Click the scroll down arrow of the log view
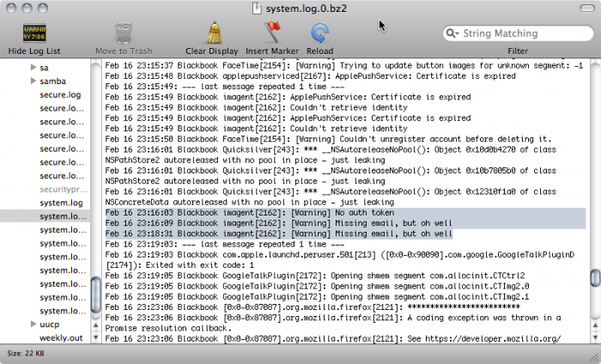601x364 pixels. pyautogui.click(x=594, y=337)
